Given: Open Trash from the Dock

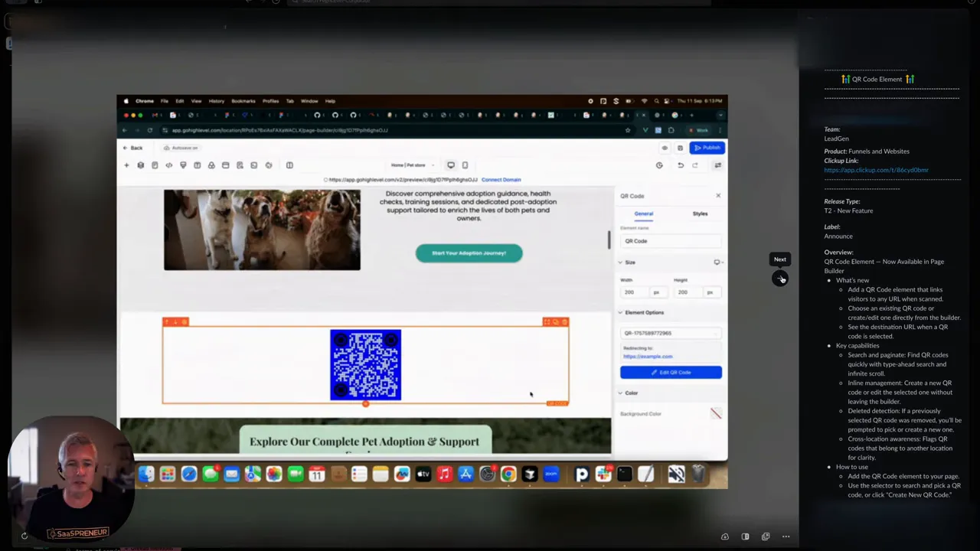Looking at the screenshot, I should [698, 475].
